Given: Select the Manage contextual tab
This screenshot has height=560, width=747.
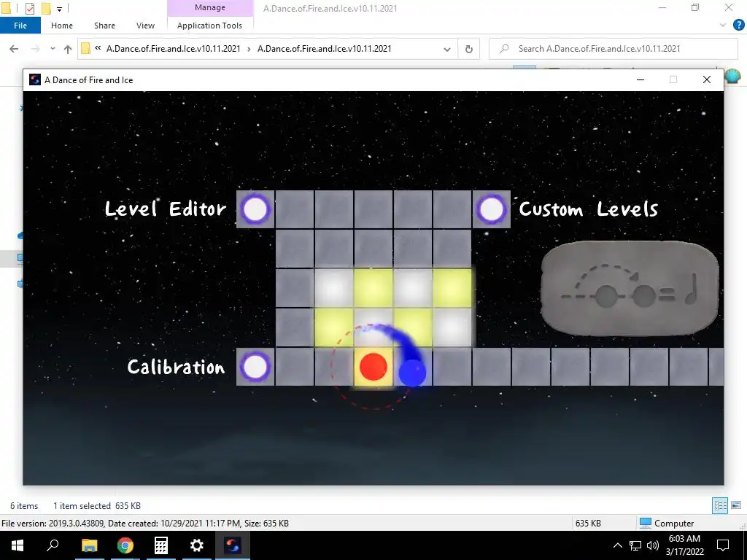Looking at the screenshot, I should (210, 7).
